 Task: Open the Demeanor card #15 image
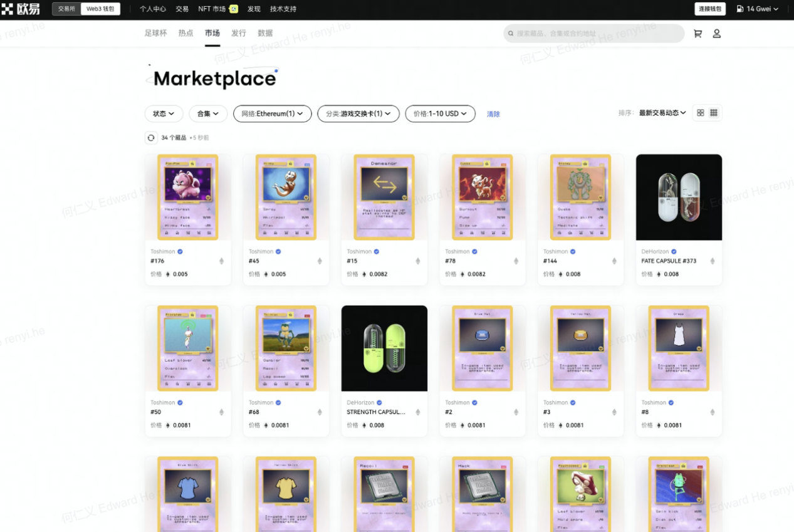coord(384,197)
